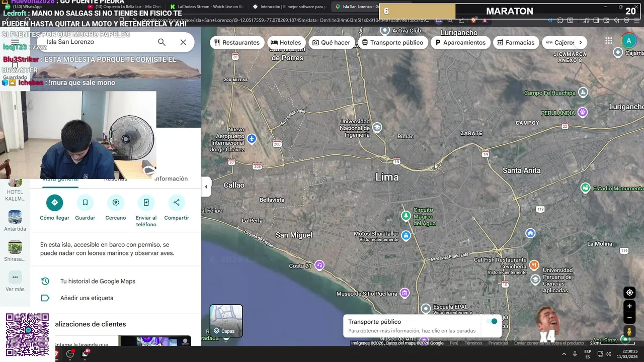Switch to the LaCholexs Stream tab
The height and width of the screenshot is (362, 644).
point(206,7)
